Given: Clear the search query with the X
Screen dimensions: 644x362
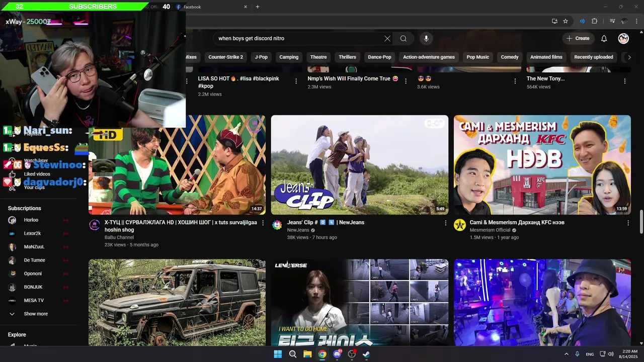Looking at the screenshot, I should [387, 38].
